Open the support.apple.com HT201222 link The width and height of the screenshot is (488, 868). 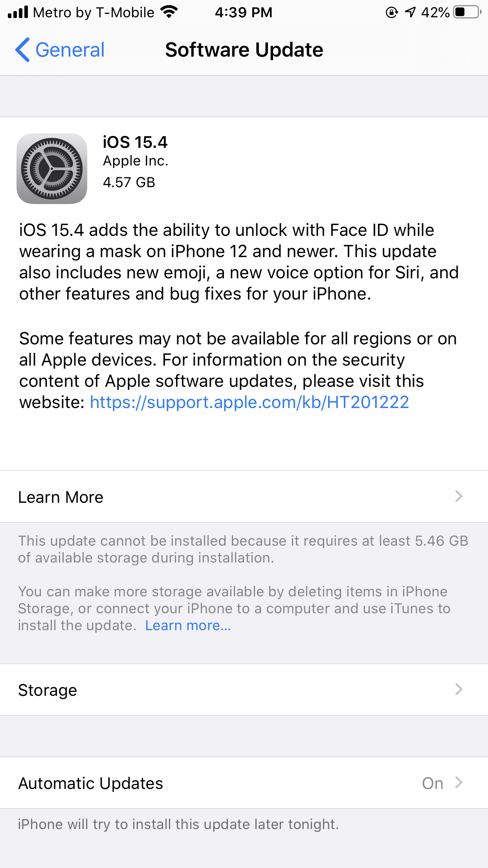250,402
